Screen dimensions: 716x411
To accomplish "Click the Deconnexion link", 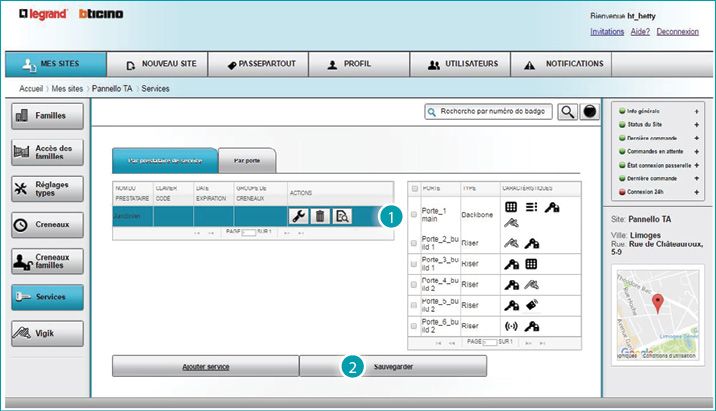I will pos(678,32).
